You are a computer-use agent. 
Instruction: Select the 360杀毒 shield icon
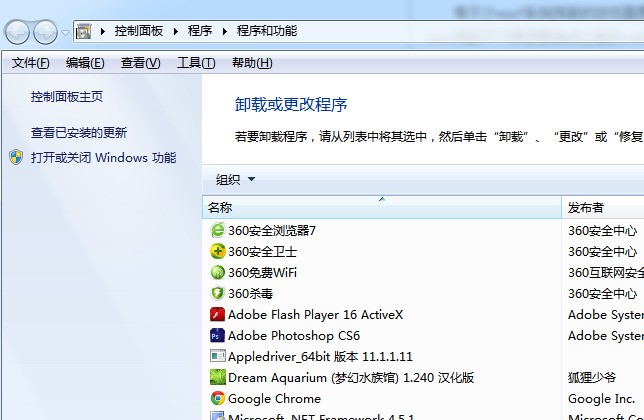(217, 293)
